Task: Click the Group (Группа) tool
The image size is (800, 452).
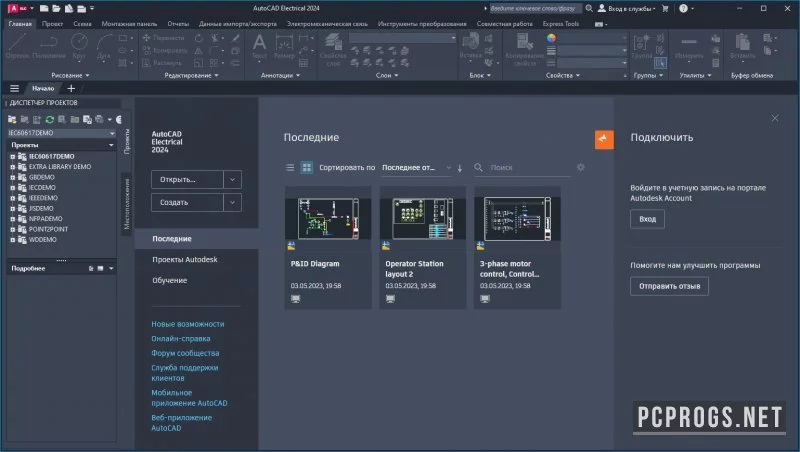Action: [642, 47]
